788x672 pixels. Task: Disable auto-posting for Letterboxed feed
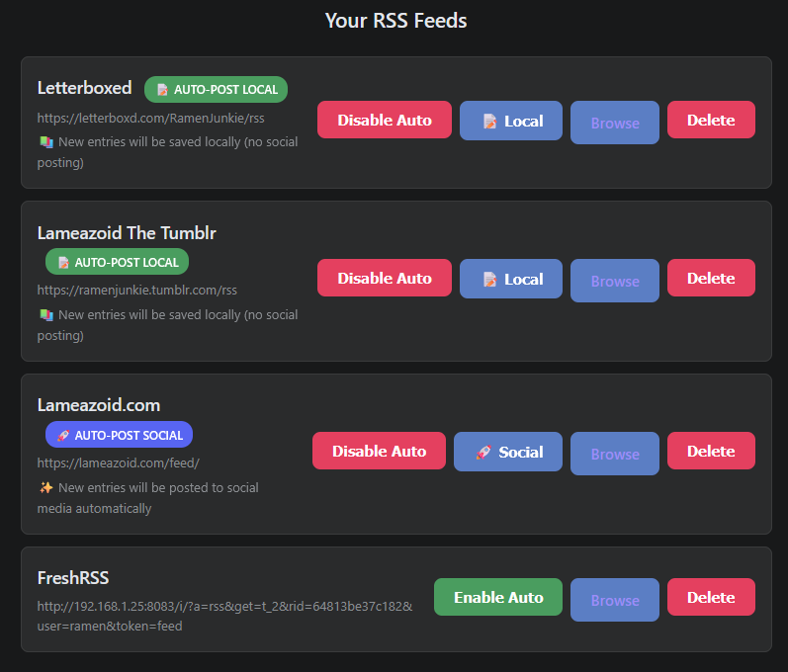click(384, 121)
